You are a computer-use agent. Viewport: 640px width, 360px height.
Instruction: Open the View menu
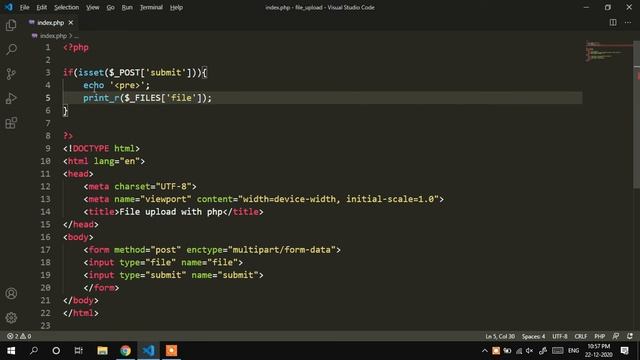click(x=93, y=7)
